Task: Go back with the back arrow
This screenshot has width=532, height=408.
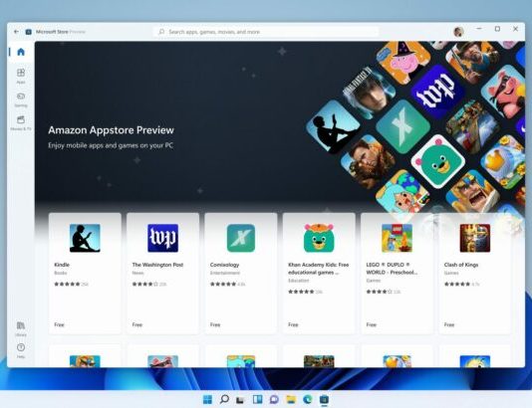Action: (16, 32)
